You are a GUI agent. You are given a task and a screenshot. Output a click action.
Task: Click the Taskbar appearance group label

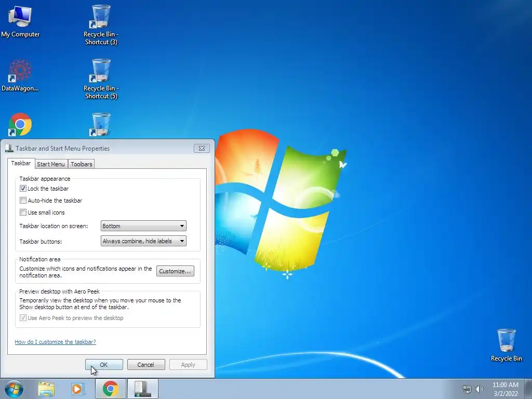45,179
